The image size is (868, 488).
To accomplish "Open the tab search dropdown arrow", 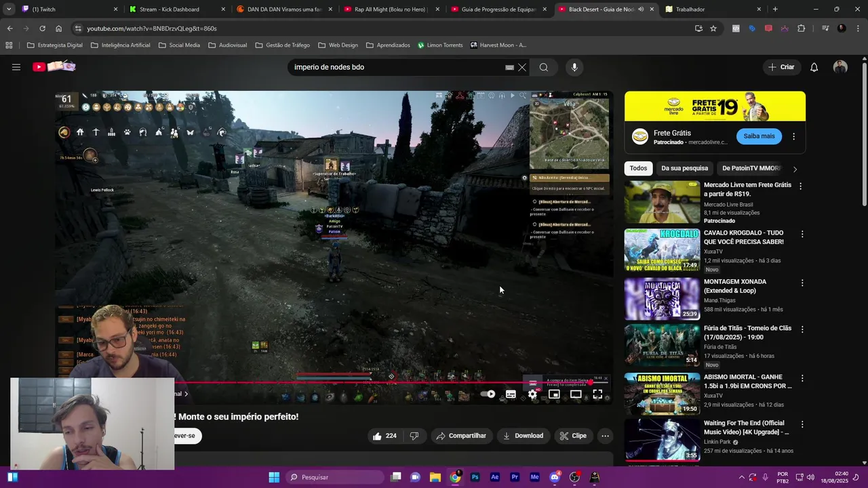I will (8, 9).
